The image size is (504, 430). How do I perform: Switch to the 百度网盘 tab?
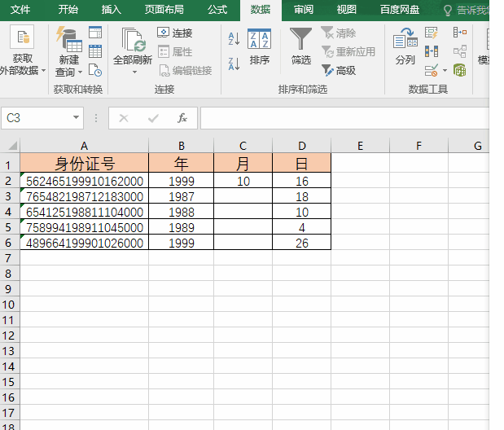tap(400, 10)
